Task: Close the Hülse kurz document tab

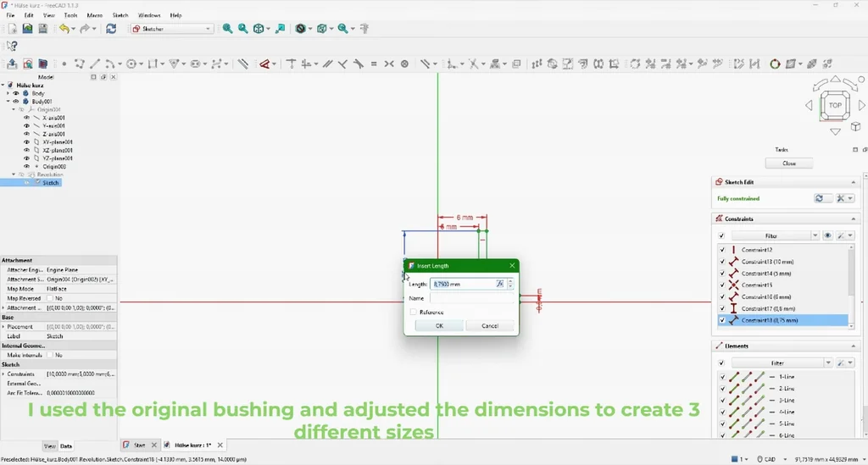Action: click(220, 445)
